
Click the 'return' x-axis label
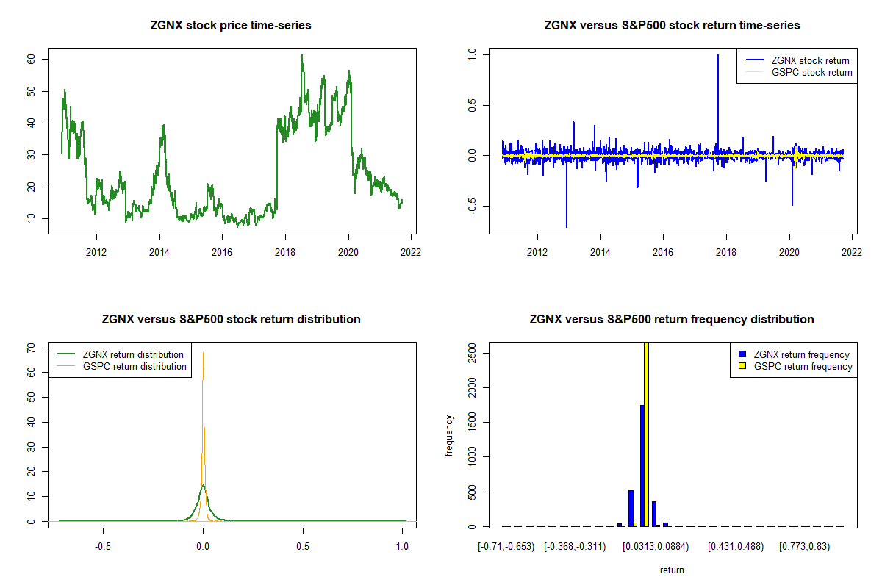[x=672, y=570]
